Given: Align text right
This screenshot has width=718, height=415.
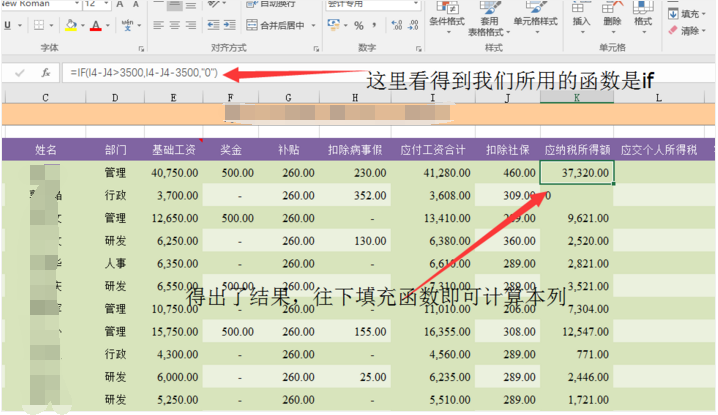Looking at the screenshot, I should [190, 25].
